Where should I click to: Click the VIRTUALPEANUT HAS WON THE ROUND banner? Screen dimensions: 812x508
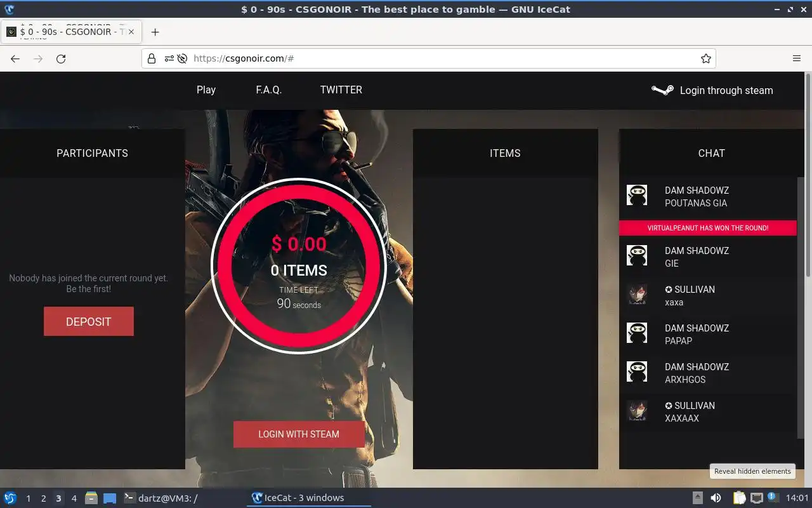tap(708, 228)
